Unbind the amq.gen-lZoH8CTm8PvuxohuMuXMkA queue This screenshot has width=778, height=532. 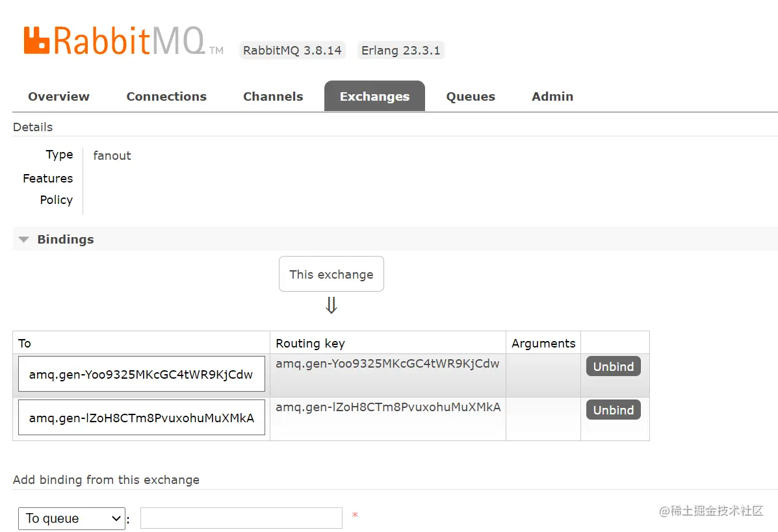coord(614,410)
